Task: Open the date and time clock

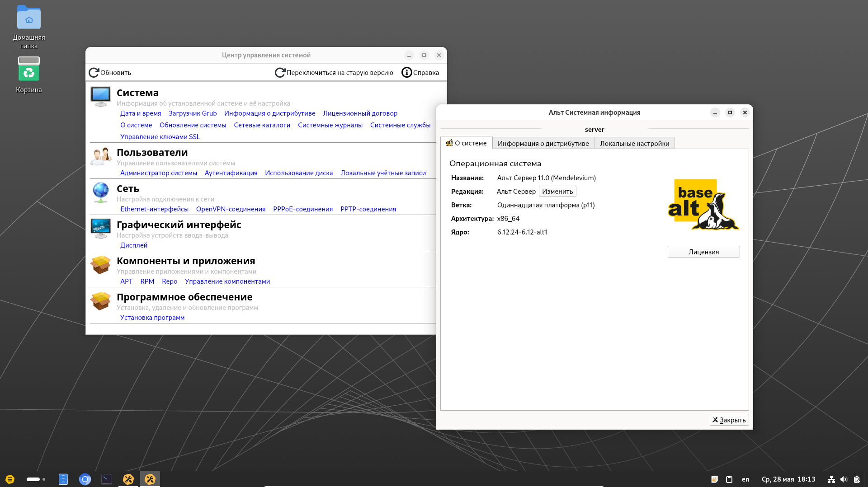Action: click(x=788, y=479)
